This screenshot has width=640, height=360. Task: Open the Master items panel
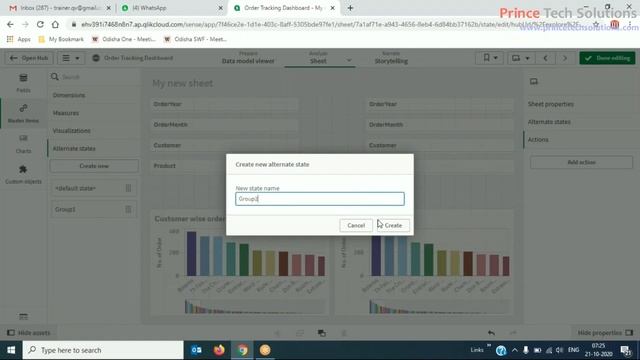(x=23, y=113)
